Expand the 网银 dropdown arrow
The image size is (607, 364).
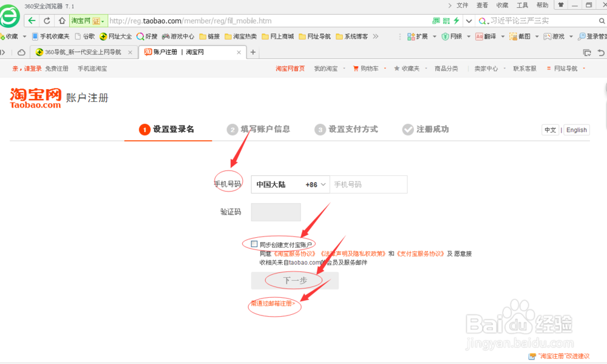point(469,36)
